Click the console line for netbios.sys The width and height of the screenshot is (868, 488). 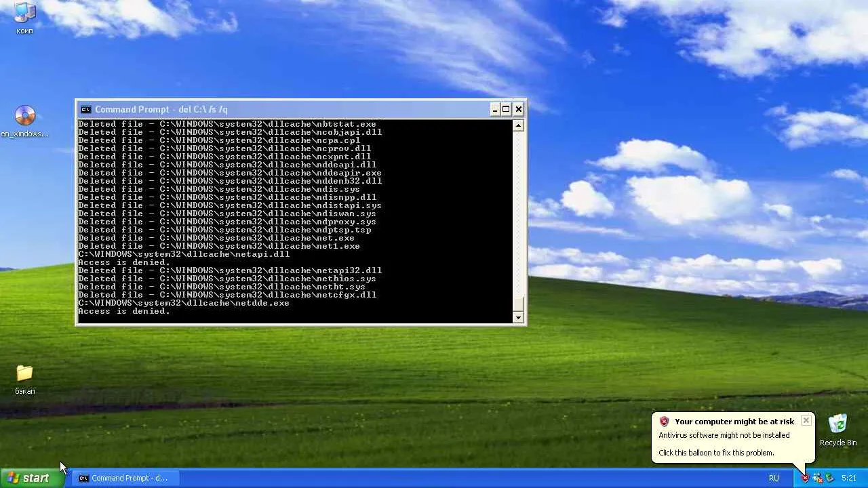(x=227, y=279)
